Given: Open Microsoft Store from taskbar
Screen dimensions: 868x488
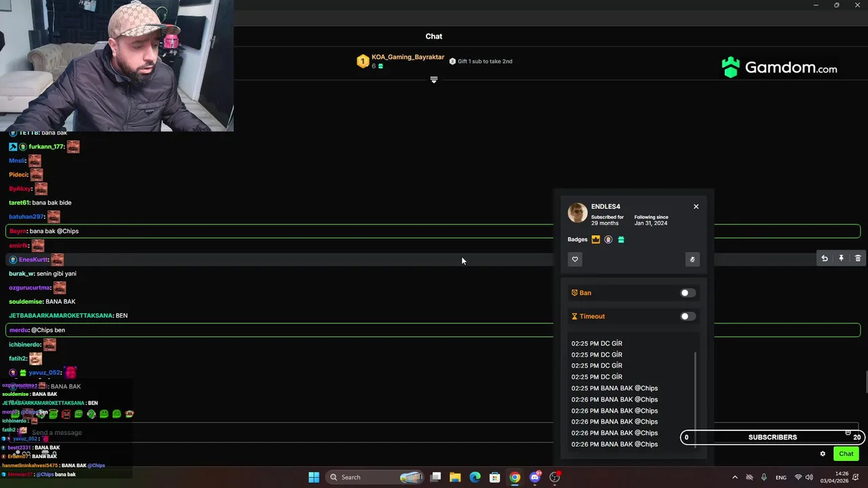Looking at the screenshot, I should click(495, 477).
